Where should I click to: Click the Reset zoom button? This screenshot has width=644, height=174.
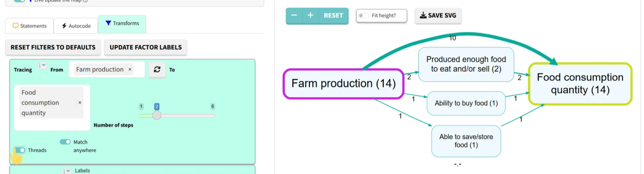[x=333, y=16]
